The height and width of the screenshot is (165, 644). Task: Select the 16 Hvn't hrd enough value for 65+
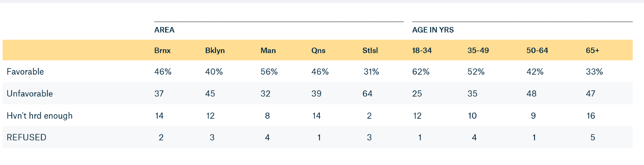click(591, 116)
